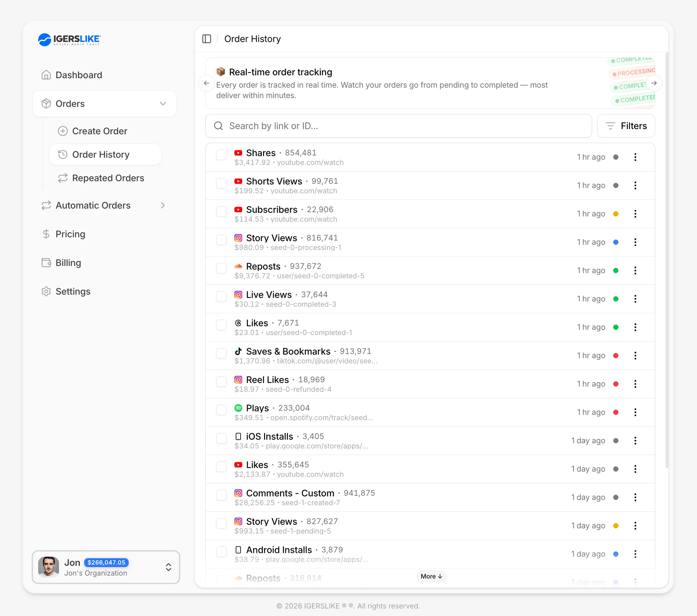The height and width of the screenshot is (616, 697).
Task: Open the three-dot menu for Likes 7,671
Action: [635, 327]
